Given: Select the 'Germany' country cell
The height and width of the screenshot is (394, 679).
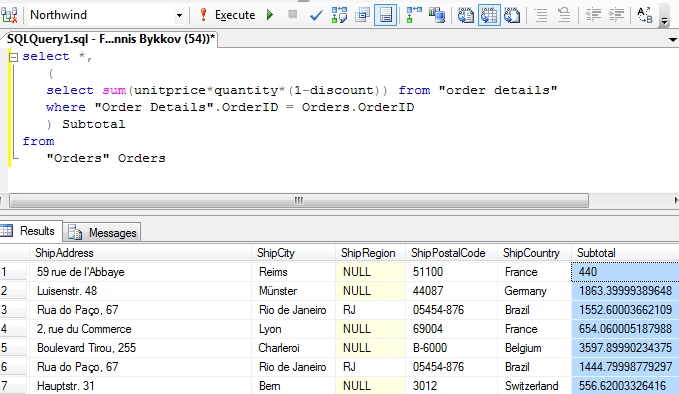Looking at the screenshot, I should tap(534, 291).
